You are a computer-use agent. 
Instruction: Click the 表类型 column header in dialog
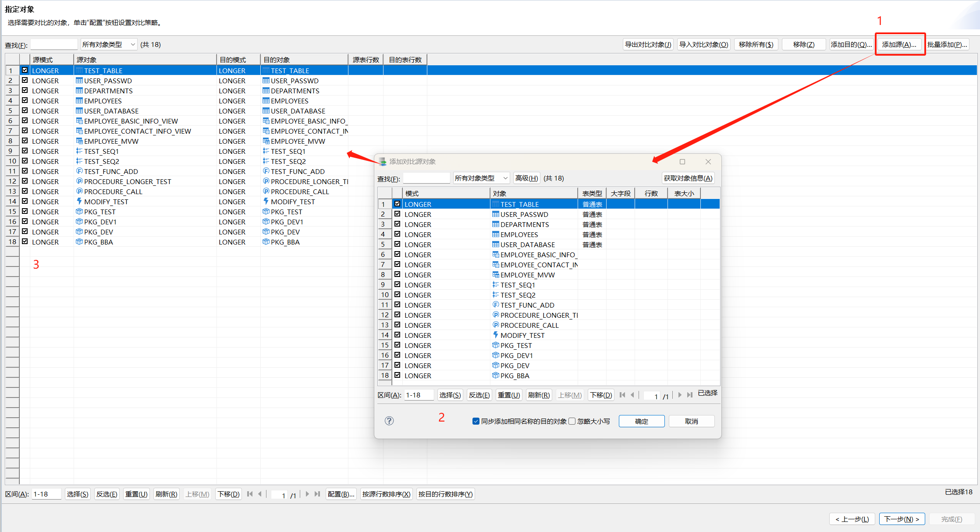click(592, 193)
